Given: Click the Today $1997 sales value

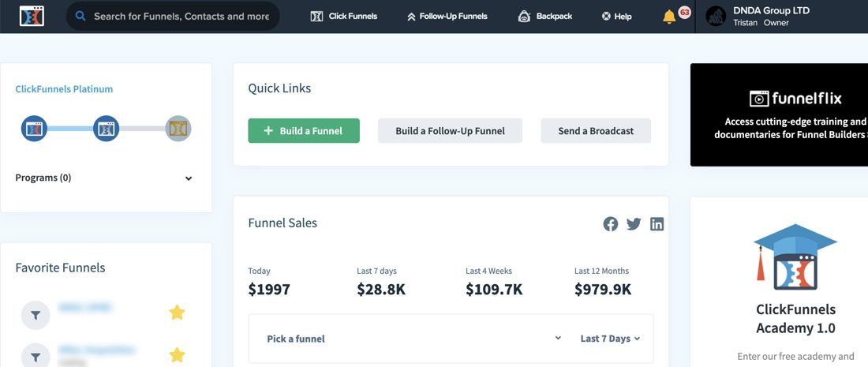Looking at the screenshot, I should (269, 289).
